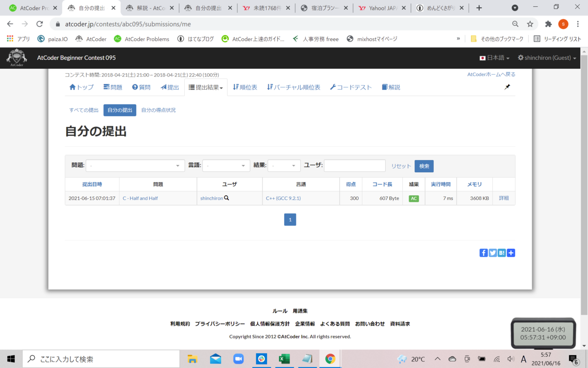588x368 pixels.
Task: Share the page via the Facebook icon
Action: [484, 253]
